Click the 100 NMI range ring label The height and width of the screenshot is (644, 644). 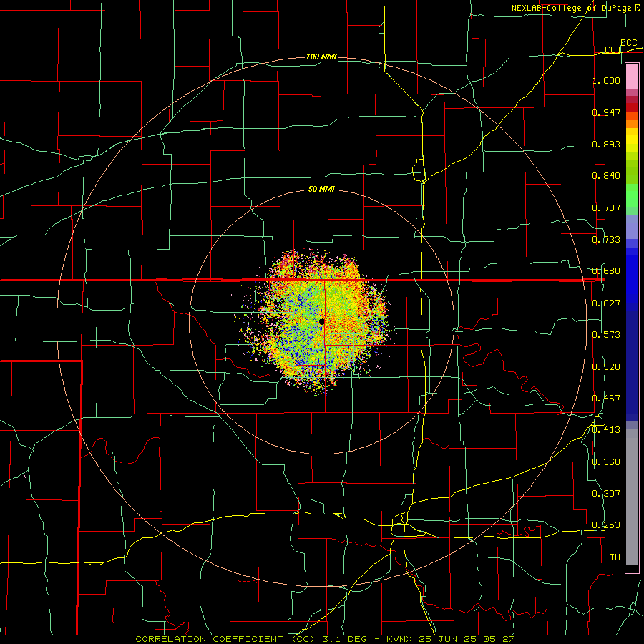(321, 57)
